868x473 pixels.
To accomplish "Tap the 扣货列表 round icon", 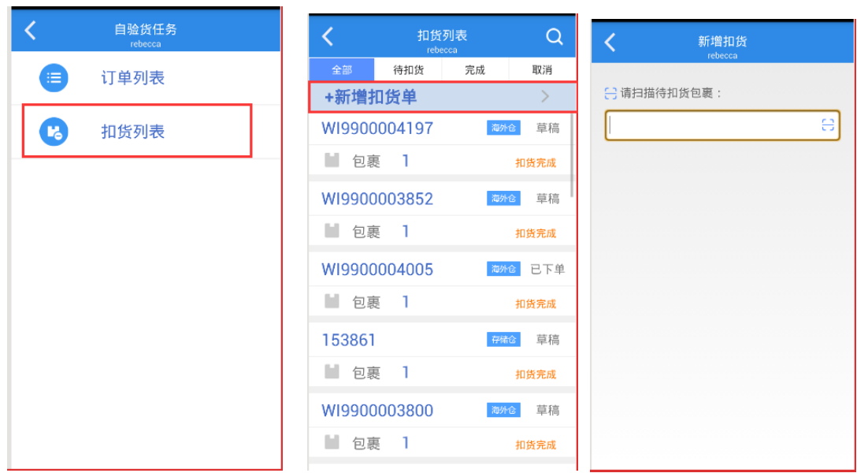I will pyautogui.click(x=54, y=132).
